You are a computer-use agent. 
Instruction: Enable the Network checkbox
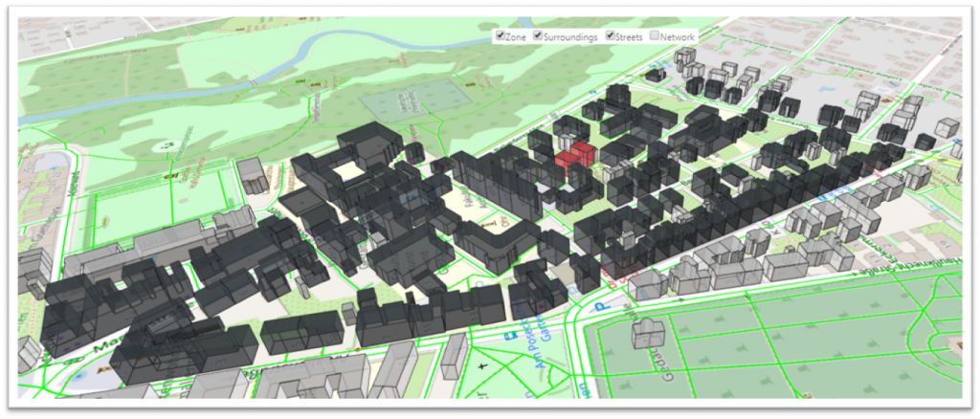(655, 36)
